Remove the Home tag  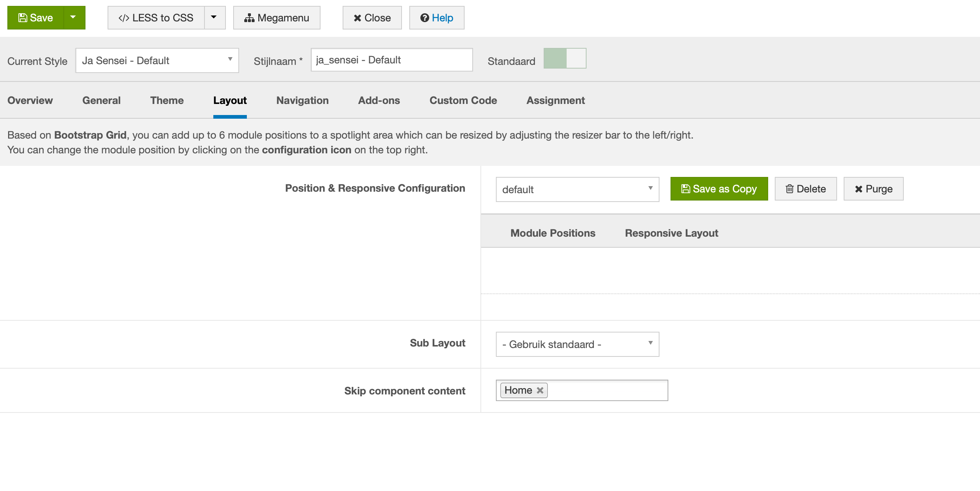pyautogui.click(x=539, y=390)
